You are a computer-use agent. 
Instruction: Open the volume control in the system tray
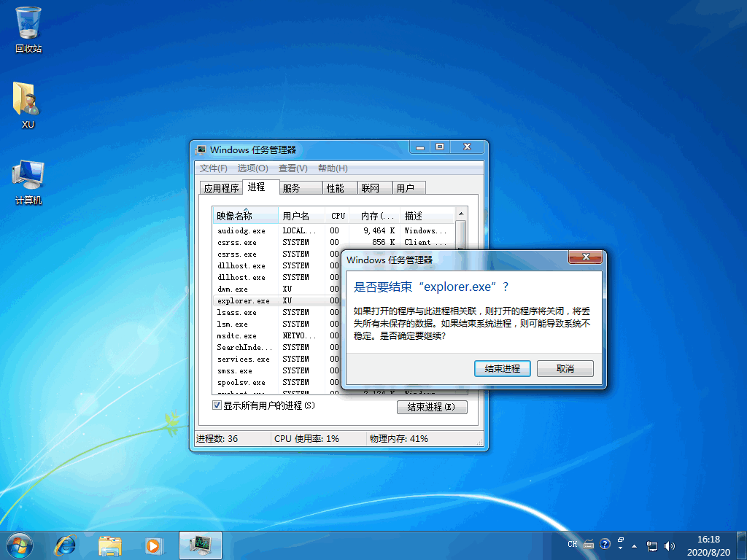click(x=669, y=545)
